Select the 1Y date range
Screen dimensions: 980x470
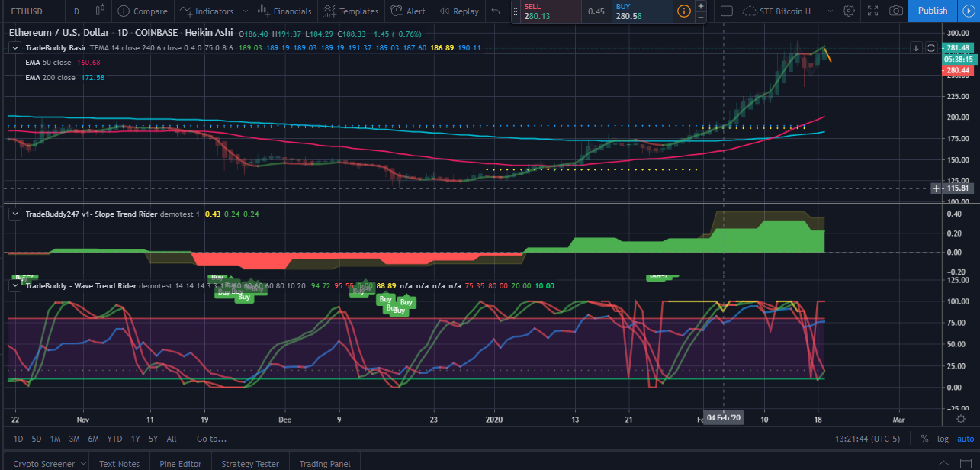point(135,439)
